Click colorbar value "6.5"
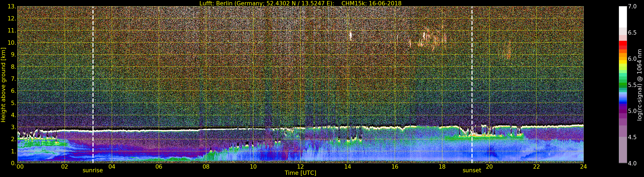The image size is (644, 177). pyautogui.click(x=632, y=33)
